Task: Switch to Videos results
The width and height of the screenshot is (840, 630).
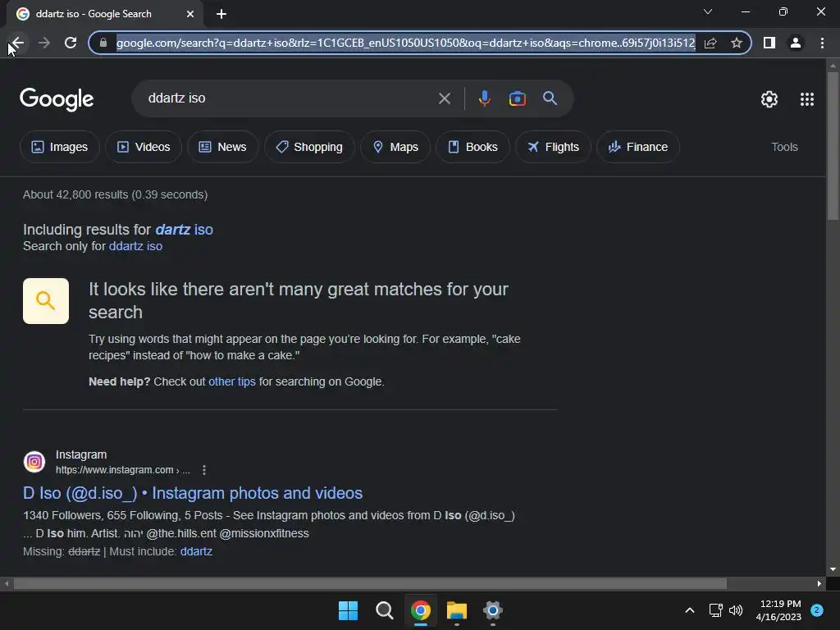Action: pyautogui.click(x=144, y=147)
